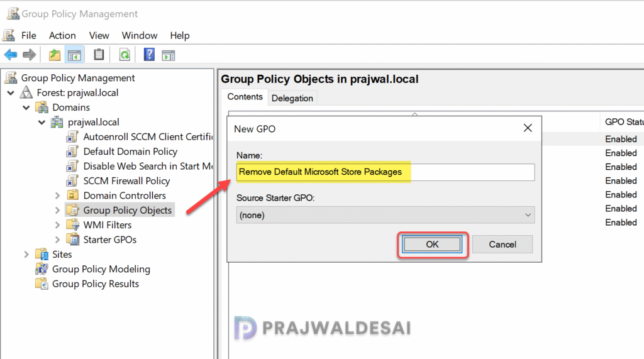Expand the Domain Controllers node
This screenshot has height=359, width=644.
pos(57,196)
